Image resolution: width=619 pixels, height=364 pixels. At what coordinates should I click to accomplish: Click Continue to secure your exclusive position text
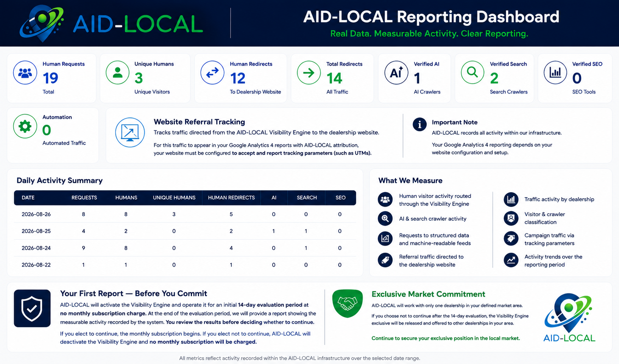pos(446,338)
